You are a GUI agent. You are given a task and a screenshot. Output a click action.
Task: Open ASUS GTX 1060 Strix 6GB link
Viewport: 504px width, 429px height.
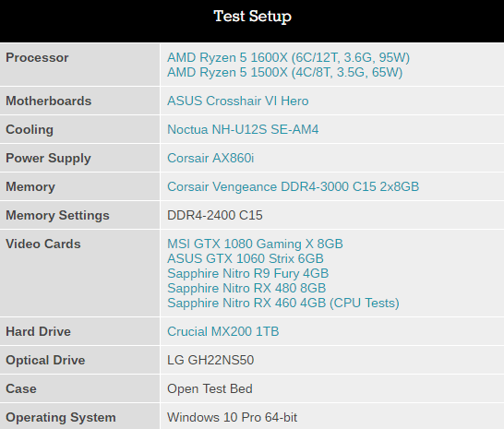[x=246, y=258]
